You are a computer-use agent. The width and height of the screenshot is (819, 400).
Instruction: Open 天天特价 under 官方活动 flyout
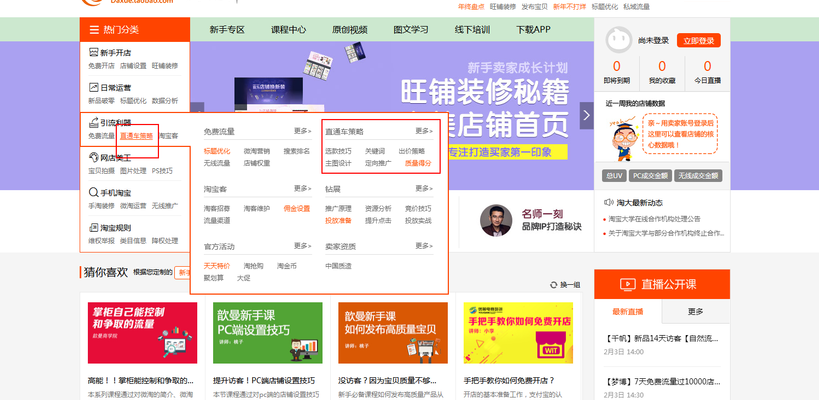(217, 266)
